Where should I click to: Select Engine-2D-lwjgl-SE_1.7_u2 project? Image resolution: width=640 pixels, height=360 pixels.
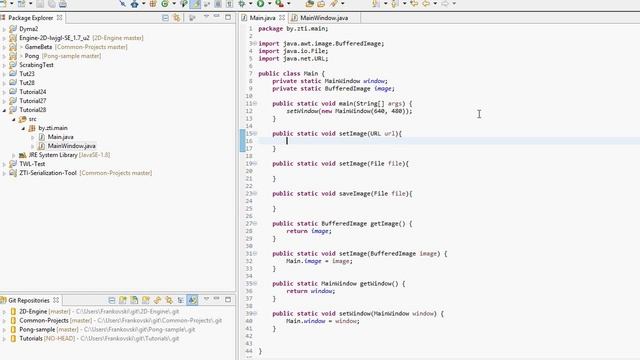(54, 38)
